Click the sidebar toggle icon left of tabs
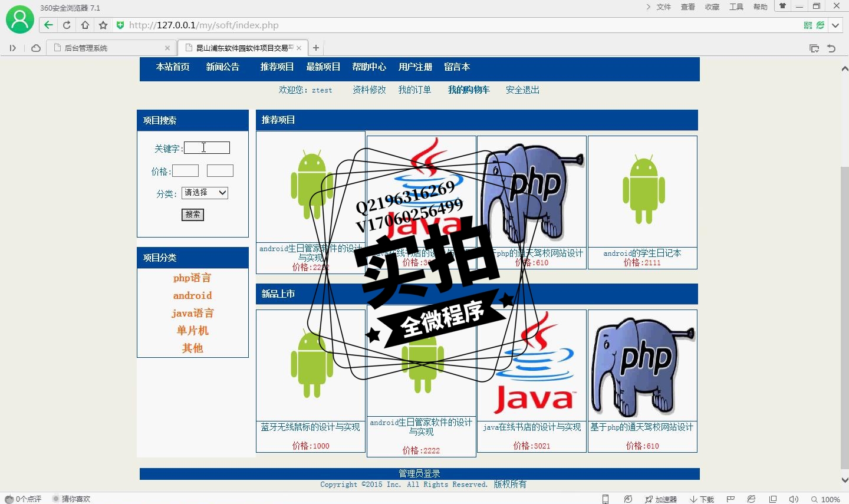 [x=12, y=48]
